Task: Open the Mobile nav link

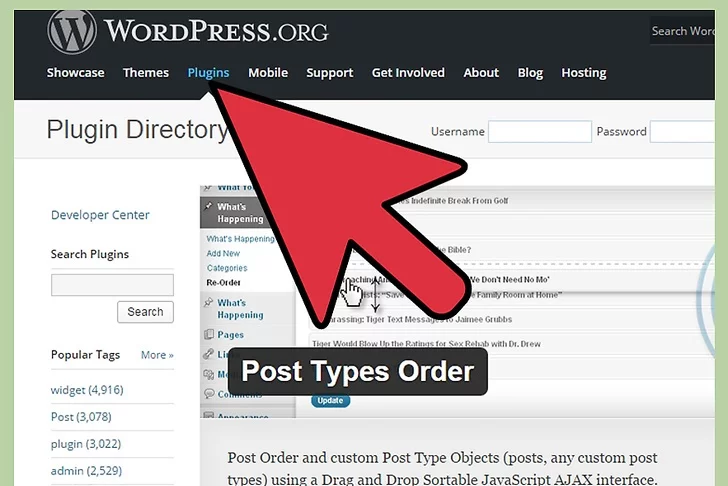Action: pyautogui.click(x=268, y=73)
